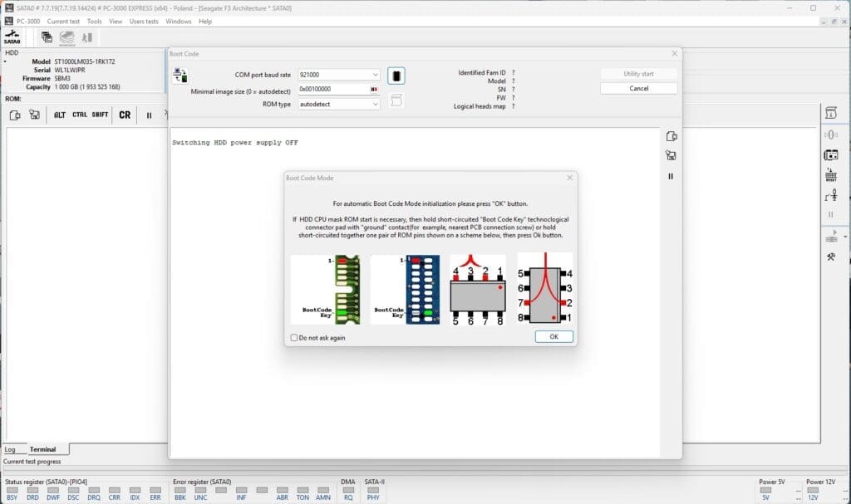The height and width of the screenshot is (504, 851).
Task: Collapse the HDD info panel arrow
Action: pyautogui.click(x=5, y=61)
